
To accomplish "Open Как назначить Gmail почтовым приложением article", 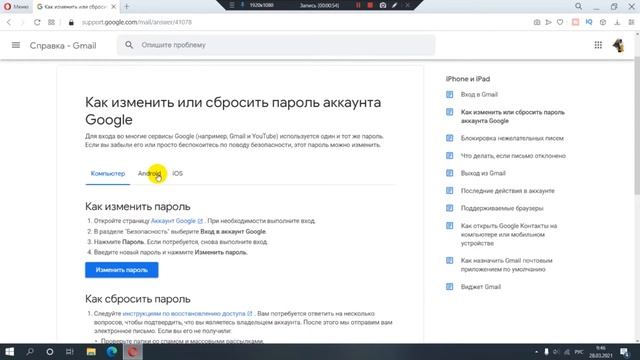I will pyautogui.click(x=507, y=265).
